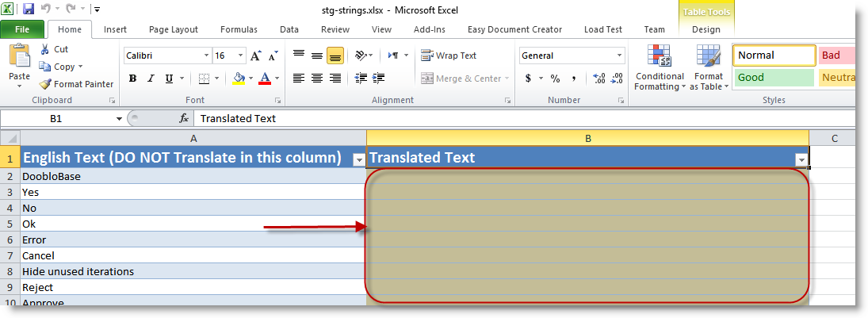Apply Comma Style format
This screenshot has width=868, height=318.
pyautogui.click(x=574, y=79)
